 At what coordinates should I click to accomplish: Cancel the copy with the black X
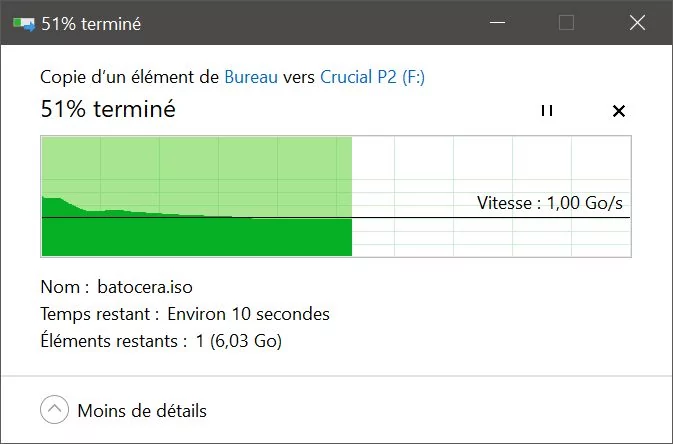pyautogui.click(x=618, y=111)
